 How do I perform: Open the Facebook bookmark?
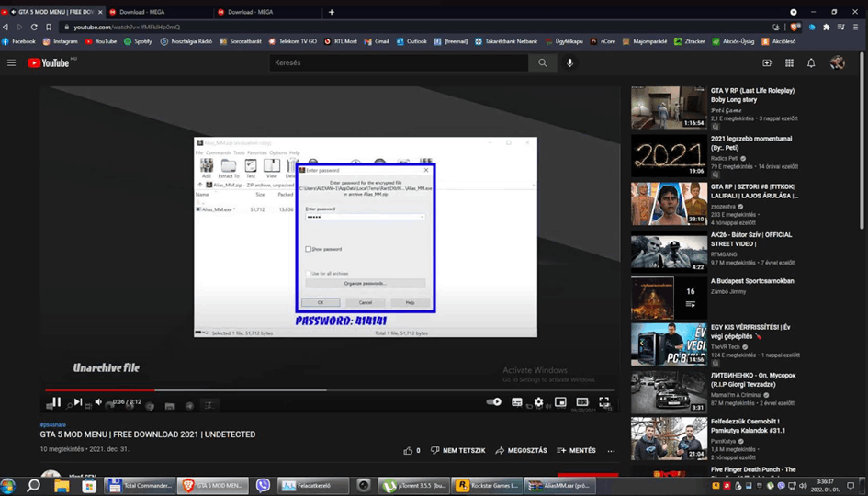pos(18,41)
